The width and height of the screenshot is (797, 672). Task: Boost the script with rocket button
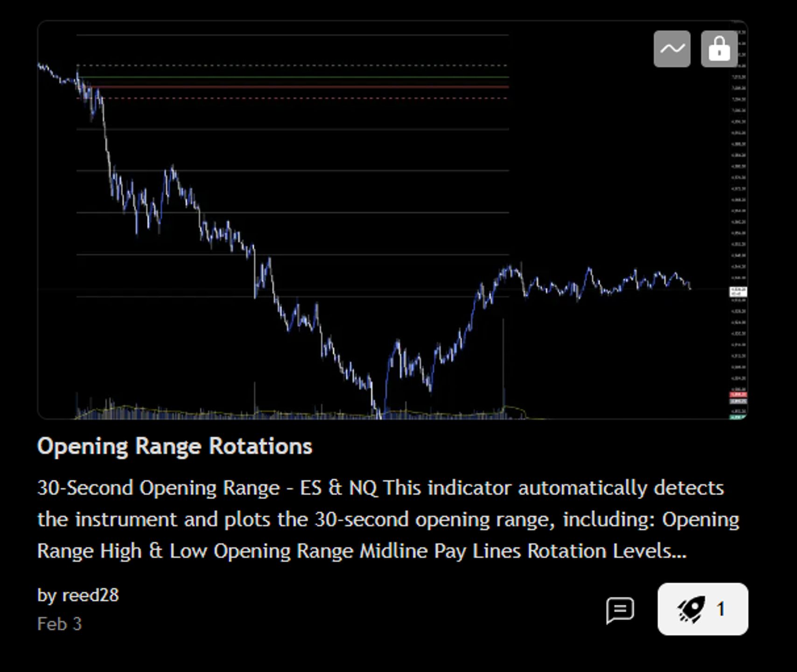[703, 609]
